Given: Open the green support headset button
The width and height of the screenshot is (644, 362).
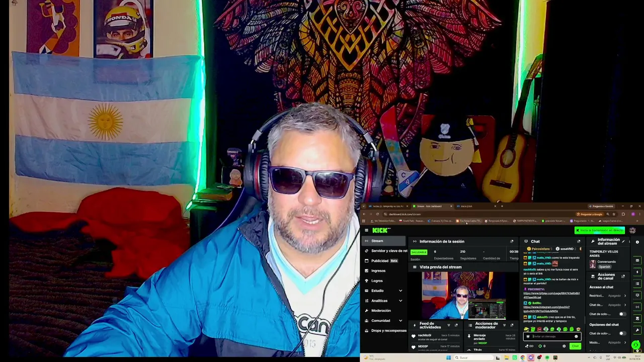Looking at the screenshot, I should [636, 345].
